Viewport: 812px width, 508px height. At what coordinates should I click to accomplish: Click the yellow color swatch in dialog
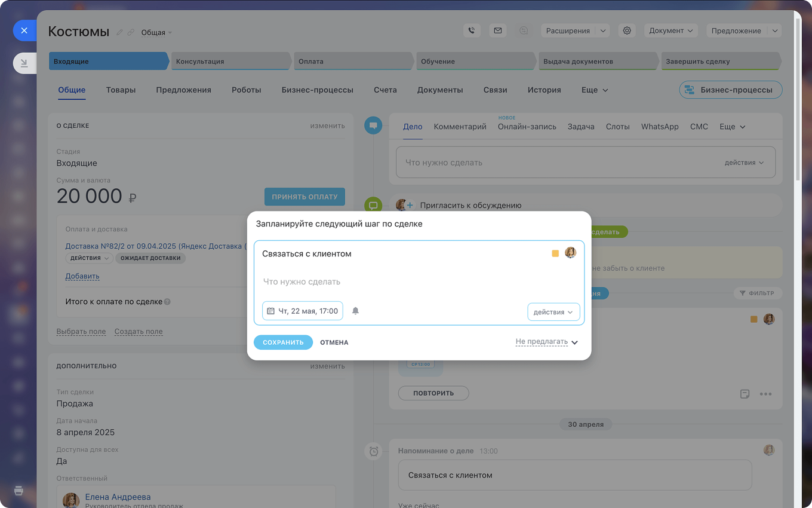click(x=555, y=253)
